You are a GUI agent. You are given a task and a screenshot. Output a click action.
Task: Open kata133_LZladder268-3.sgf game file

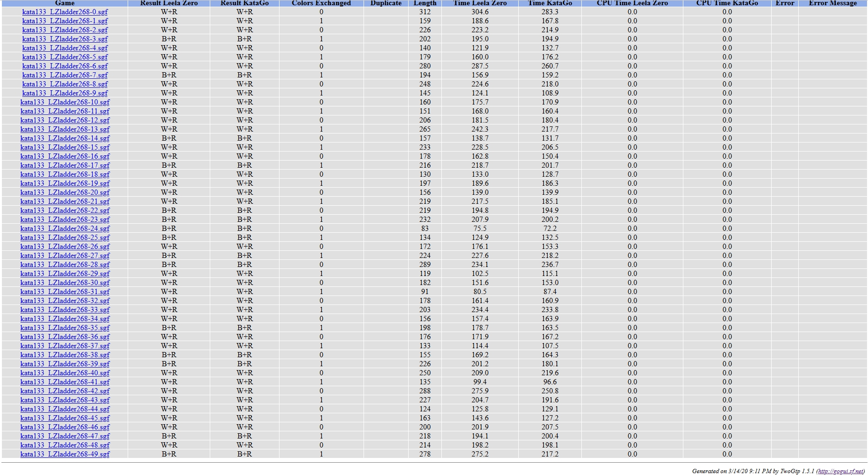[x=65, y=39]
